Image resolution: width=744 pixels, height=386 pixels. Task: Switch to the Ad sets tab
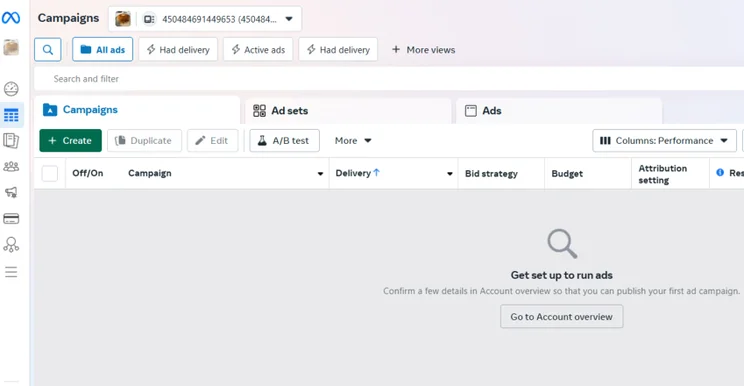[x=348, y=110]
